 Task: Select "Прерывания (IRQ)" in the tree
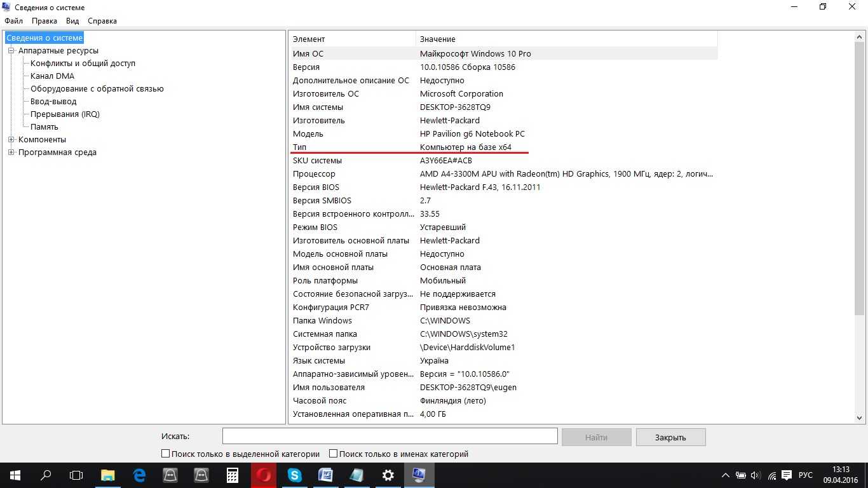click(x=65, y=114)
